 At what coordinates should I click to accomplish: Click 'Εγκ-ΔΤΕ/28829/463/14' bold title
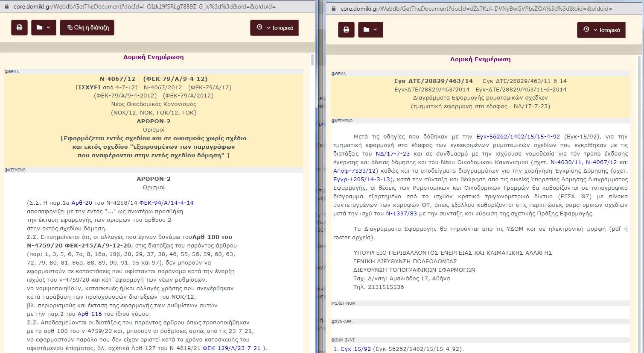click(434, 81)
